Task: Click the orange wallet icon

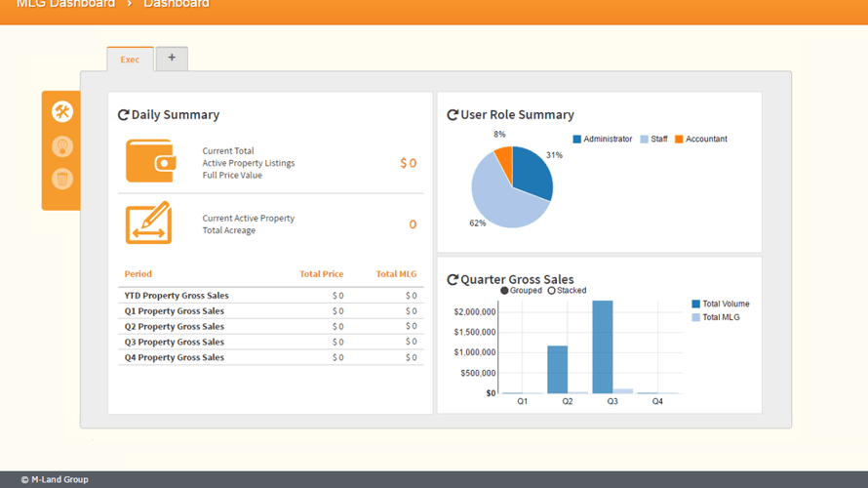Action: click(x=150, y=161)
